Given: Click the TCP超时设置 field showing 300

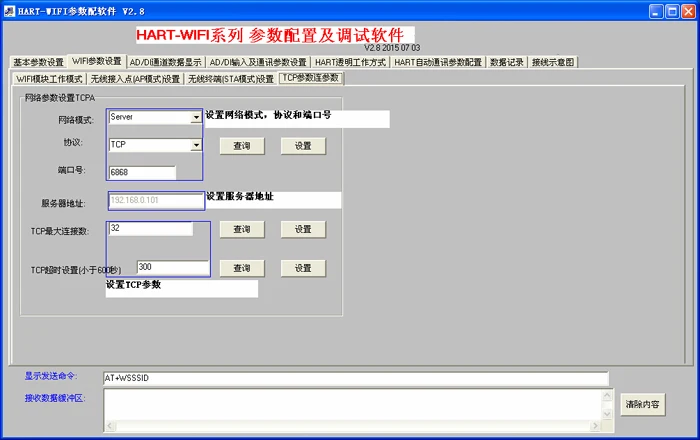Looking at the screenshot, I should click(173, 267).
